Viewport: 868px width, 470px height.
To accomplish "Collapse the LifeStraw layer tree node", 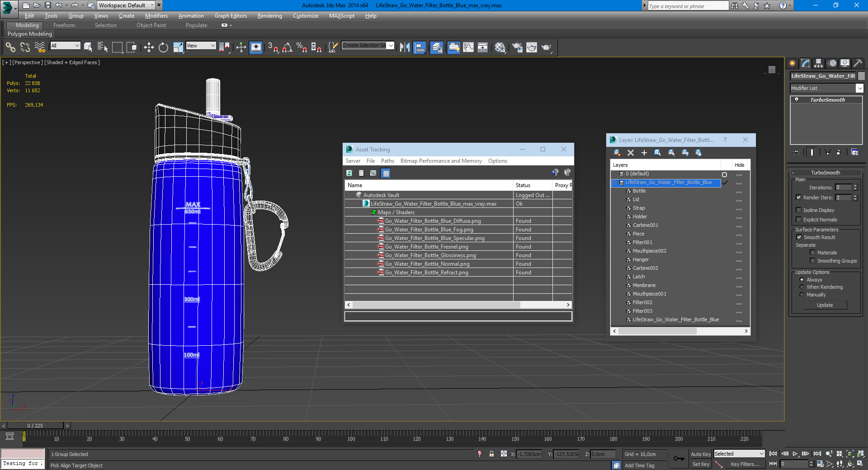I will point(614,183).
